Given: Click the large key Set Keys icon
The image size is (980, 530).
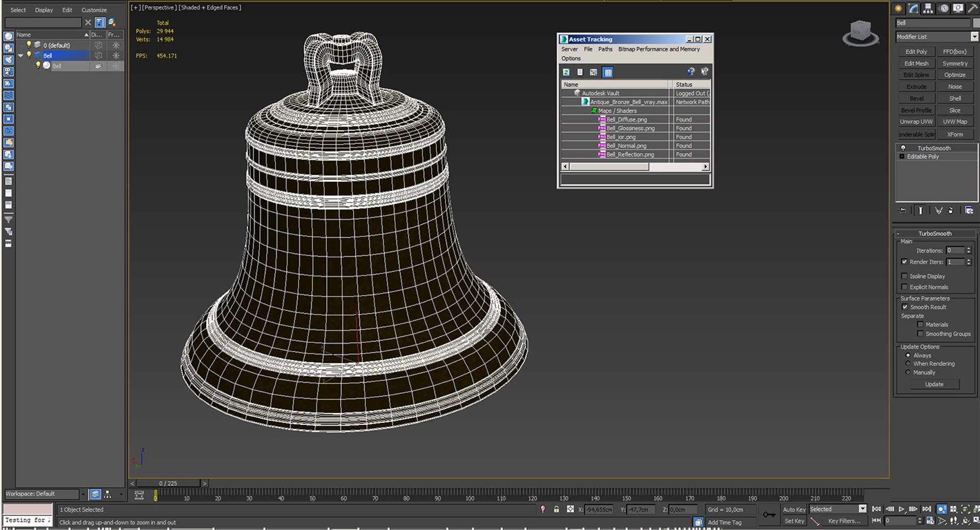Looking at the screenshot, I should coord(769,515).
